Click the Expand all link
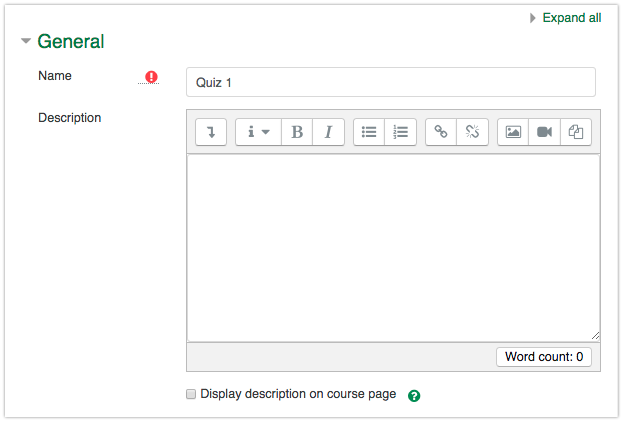The height and width of the screenshot is (422, 623). (x=571, y=18)
